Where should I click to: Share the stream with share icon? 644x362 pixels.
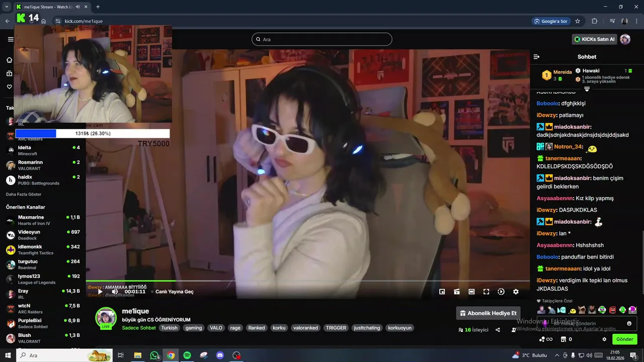tap(498, 330)
